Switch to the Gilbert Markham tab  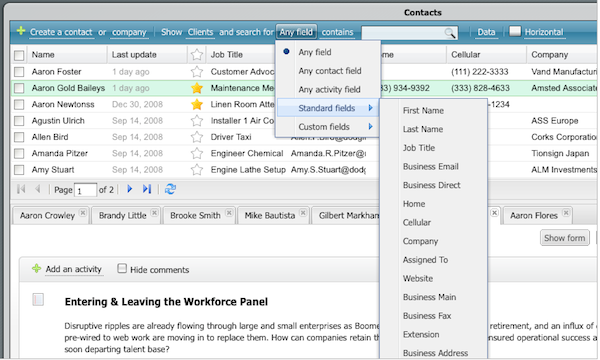[349, 216]
